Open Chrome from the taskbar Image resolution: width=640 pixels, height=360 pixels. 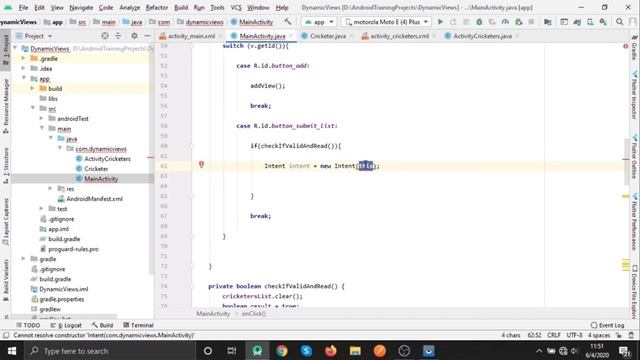coord(282,351)
